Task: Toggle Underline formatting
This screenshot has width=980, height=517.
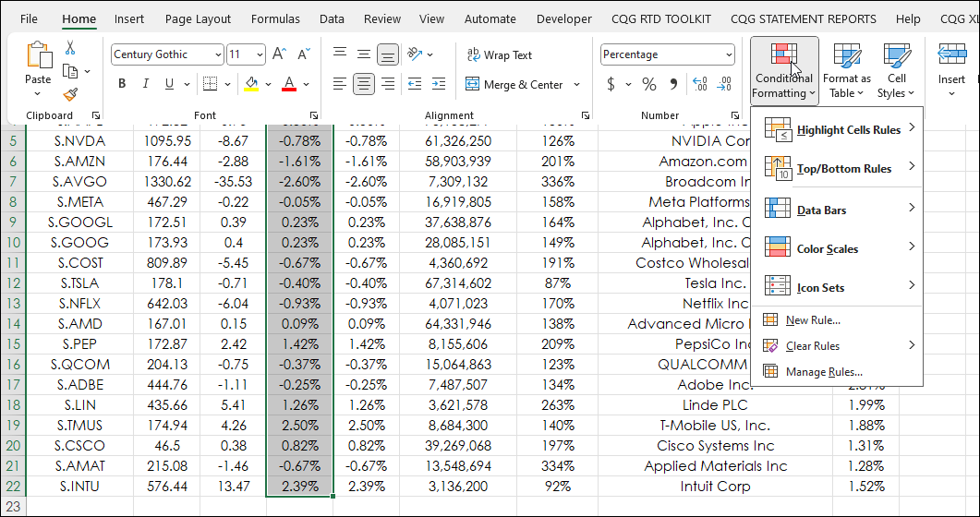Action: tap(169, 84)
